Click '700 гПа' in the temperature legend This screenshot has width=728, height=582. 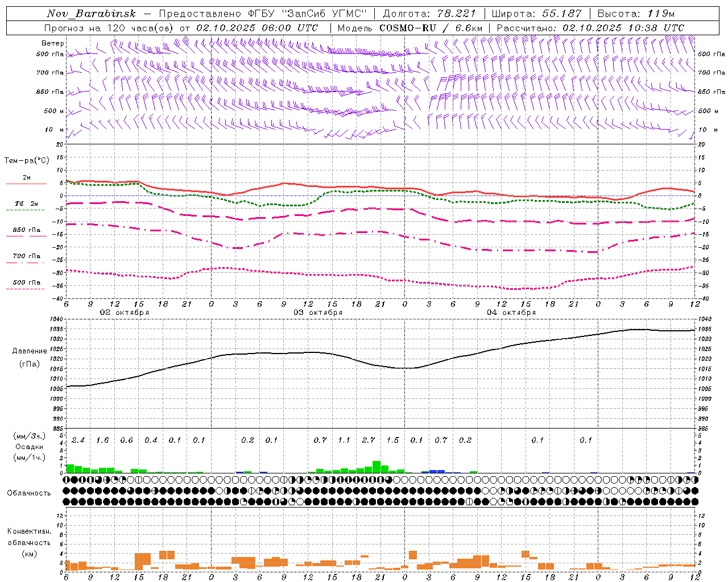coord(27,256)
